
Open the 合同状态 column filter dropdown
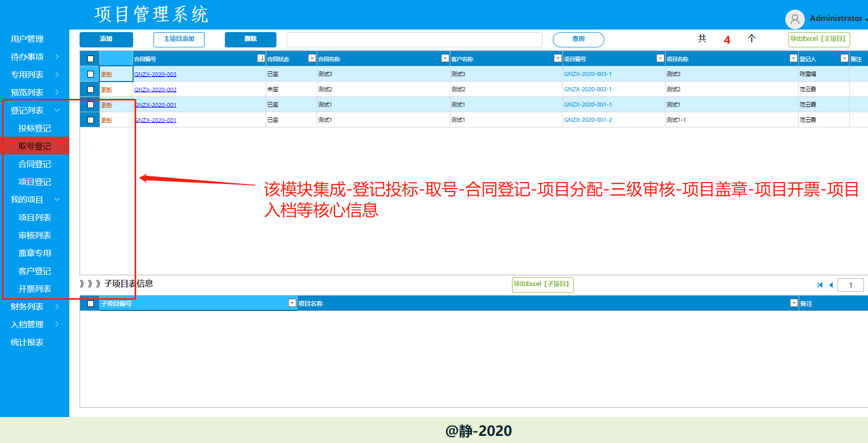(x=312, y=59)
